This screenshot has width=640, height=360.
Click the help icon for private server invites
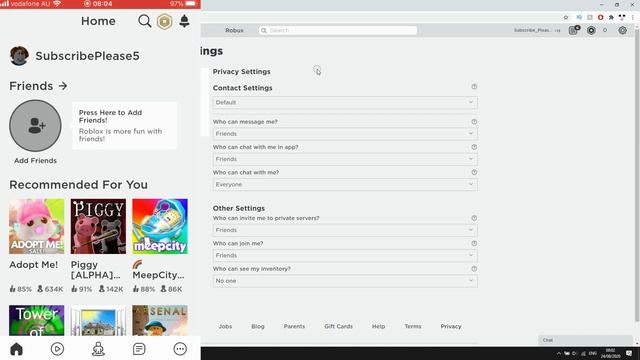coord(474,218)
